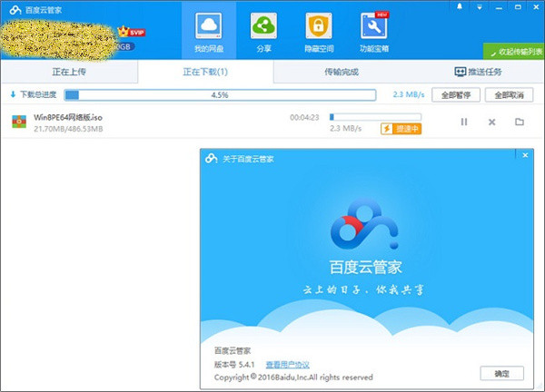Click the Win8PE64网络版.iso file type icon
The image size is (545, 392).
coord(19,122)
